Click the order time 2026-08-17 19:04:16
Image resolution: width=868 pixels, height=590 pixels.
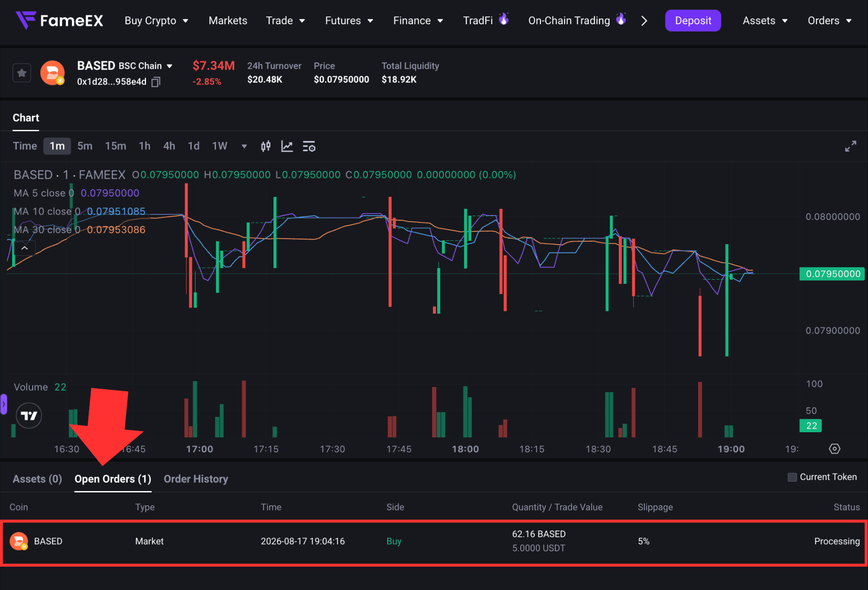(x=303, y=541)
